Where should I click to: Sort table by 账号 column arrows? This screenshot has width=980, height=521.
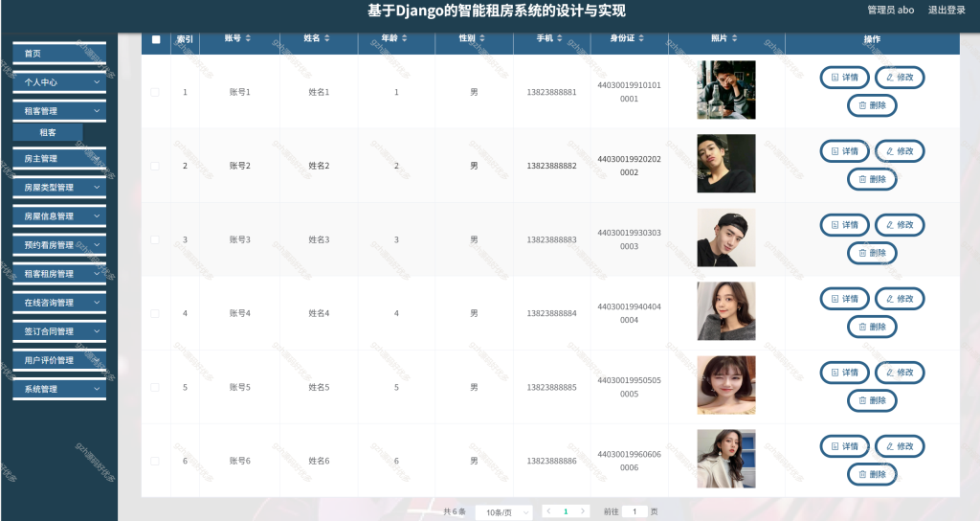(x=248, y=38)
